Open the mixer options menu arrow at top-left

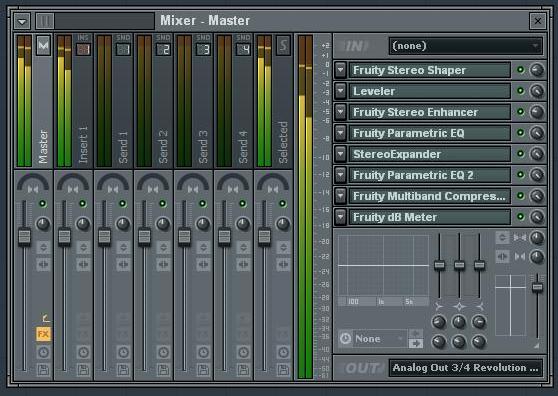click(22, 21)
